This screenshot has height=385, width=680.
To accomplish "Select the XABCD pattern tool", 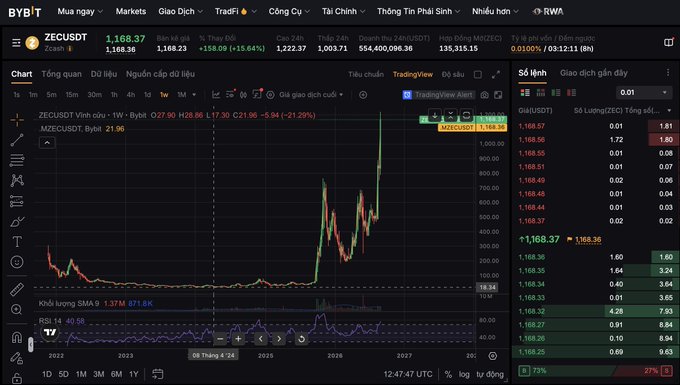I will 17,180.
